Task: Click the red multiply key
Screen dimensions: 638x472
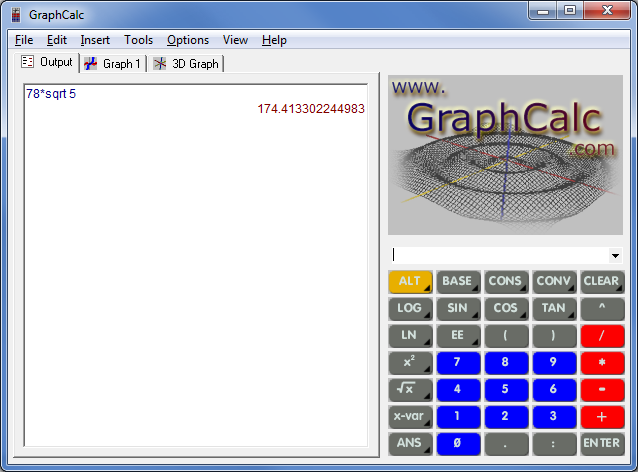Action: (x=602, y=363)
